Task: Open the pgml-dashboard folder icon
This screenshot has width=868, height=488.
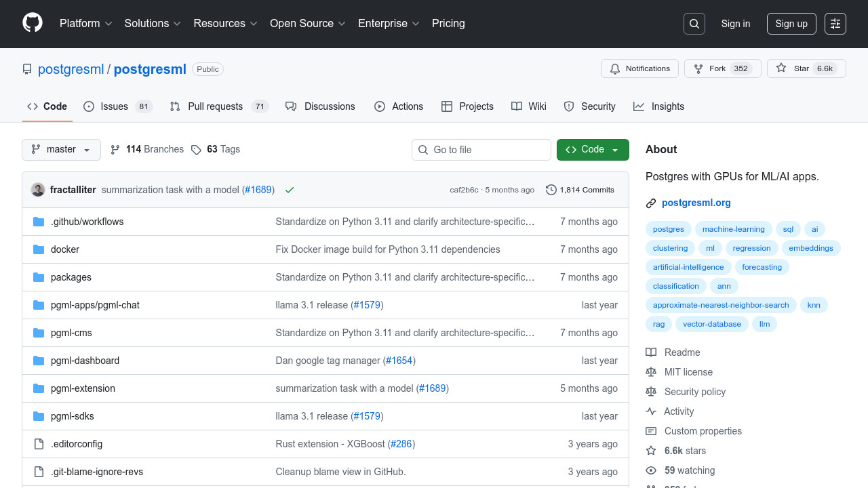Action: (x=39, y=361)
